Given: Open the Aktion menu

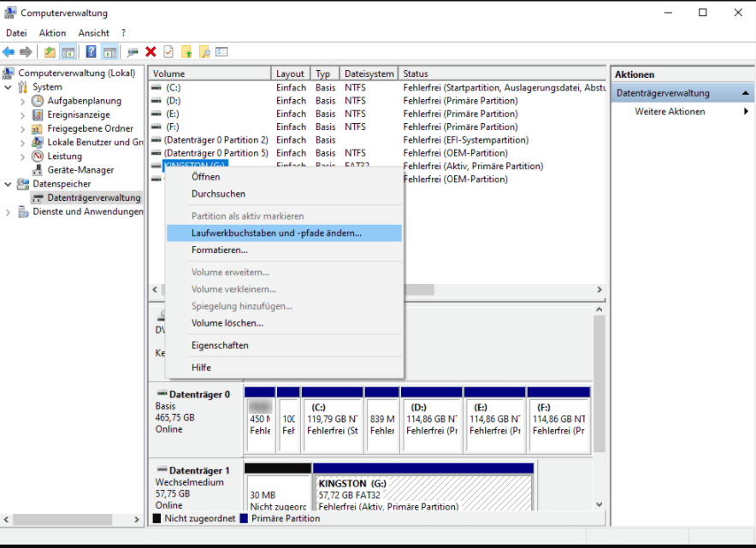Looking at the screenshot, I should [x=52, y=32].
